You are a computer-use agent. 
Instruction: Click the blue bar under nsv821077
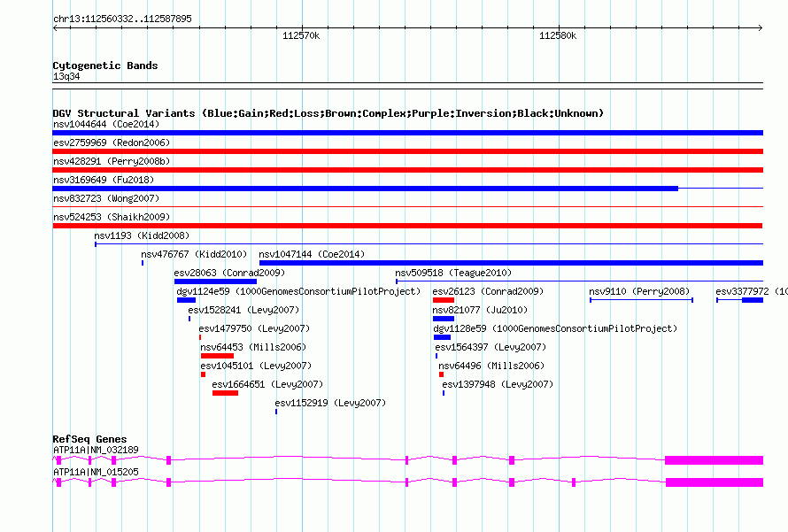[x=444, y=319]
